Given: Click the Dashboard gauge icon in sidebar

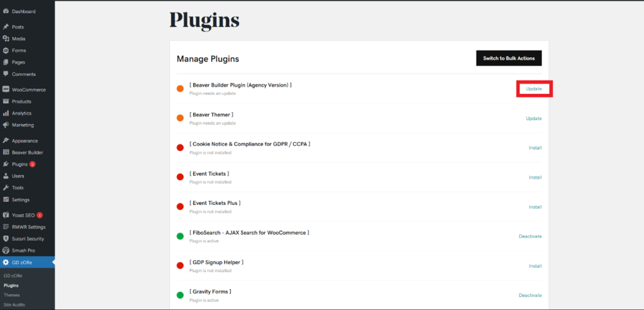Looking at the screenshot, I should click(x=6, y=11).
